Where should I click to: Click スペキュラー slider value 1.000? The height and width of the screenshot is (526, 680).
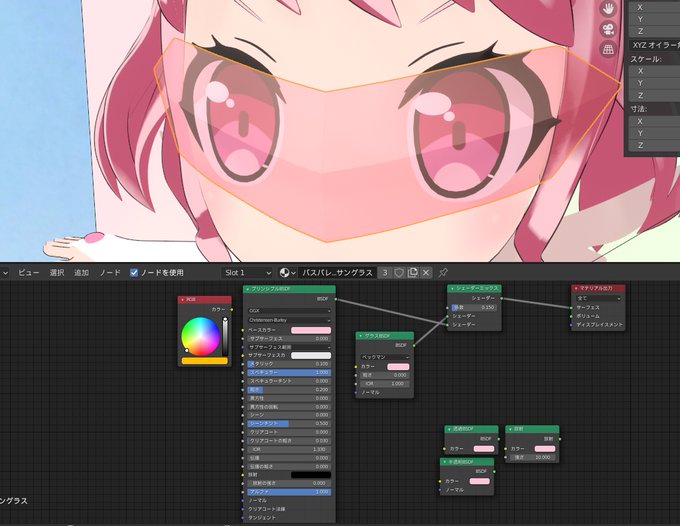(x=289, y=372)
